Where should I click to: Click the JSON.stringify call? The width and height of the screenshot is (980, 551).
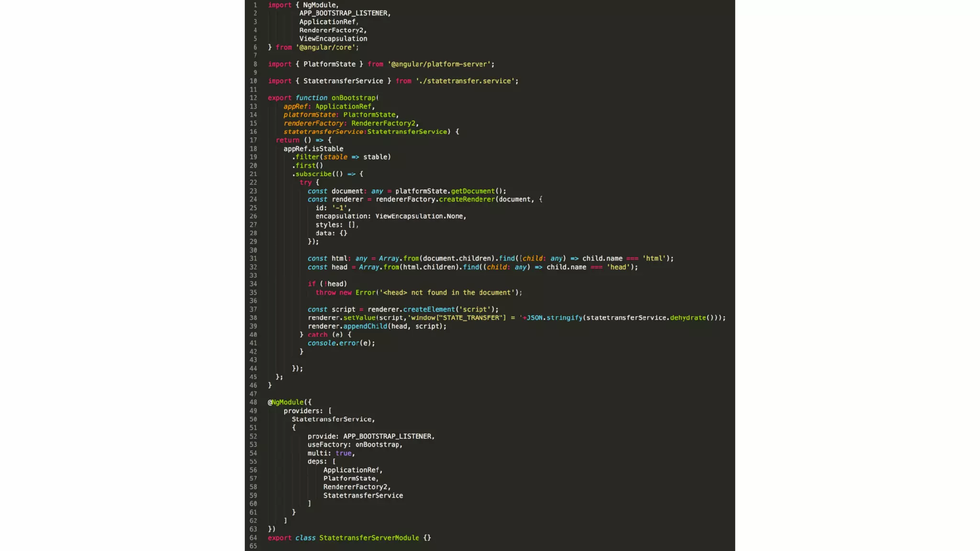pyautogui.click(x=554, y=318)
